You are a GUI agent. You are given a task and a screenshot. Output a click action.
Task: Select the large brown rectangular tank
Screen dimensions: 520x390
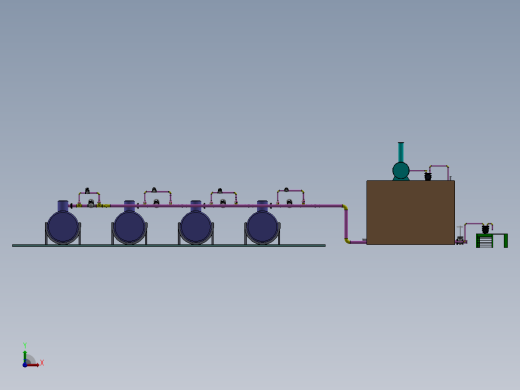tap(410, 213)
